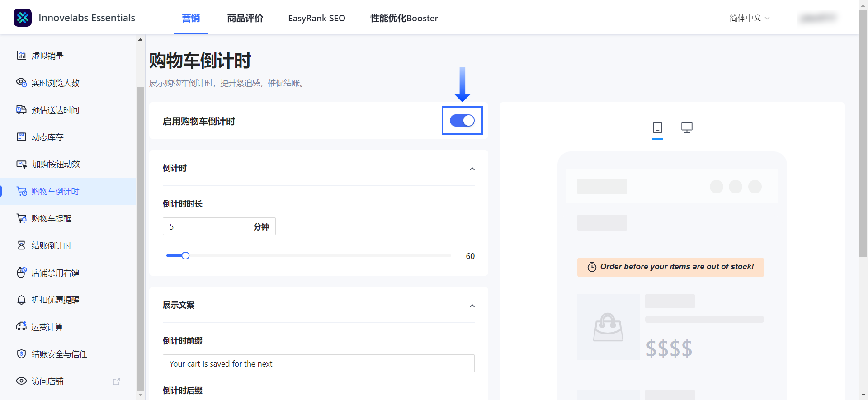868x400 pixels.
Task: Select the 实时浏览人数 eye icon
Action: tap(21, 83)
